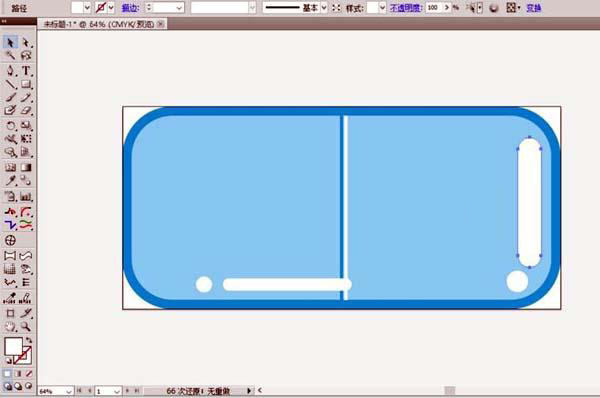
Task: Open the artboard number dropdown
Action: 117,391
